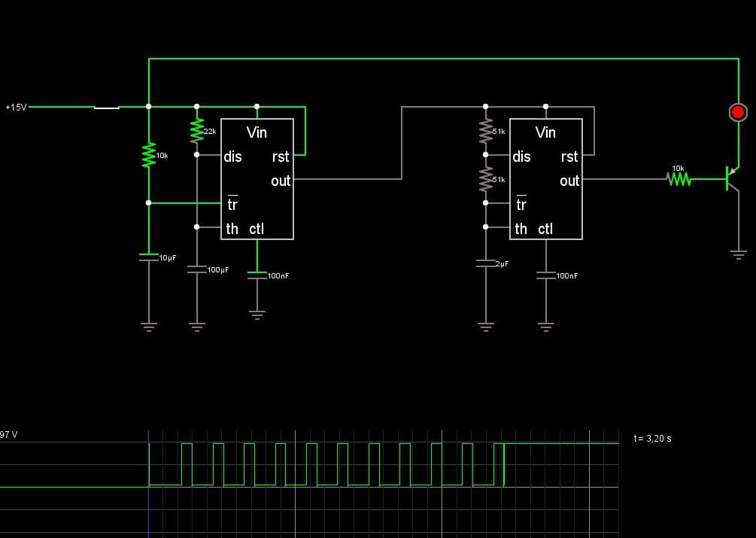The image size is (756, 538).
Task: Select the 100nF capacitor under the second timer's ctl pin
Action: click(546, 275)
